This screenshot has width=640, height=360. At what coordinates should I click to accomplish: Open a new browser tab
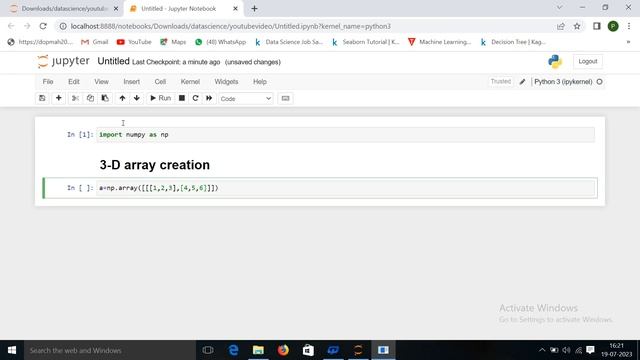(254, 9)
